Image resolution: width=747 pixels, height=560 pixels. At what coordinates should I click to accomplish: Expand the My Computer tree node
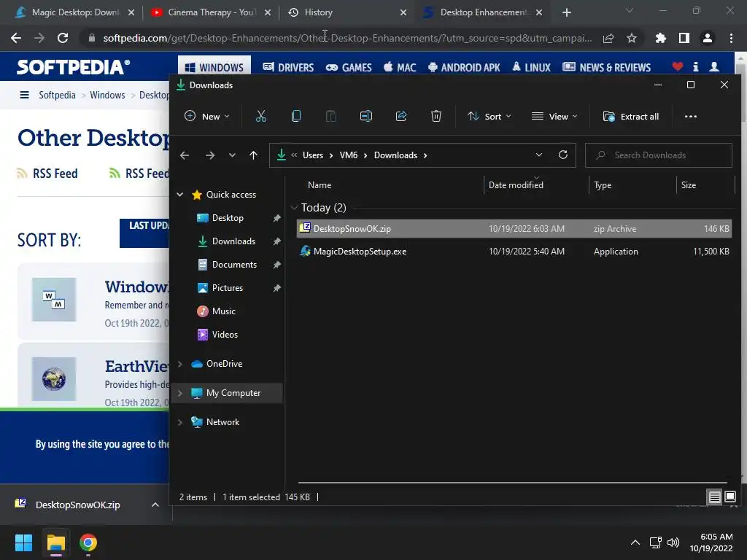[x=180, y=393]
